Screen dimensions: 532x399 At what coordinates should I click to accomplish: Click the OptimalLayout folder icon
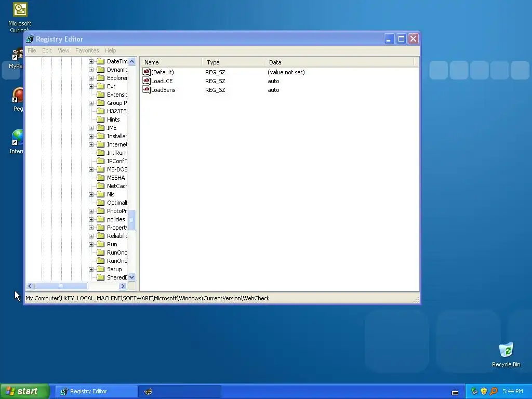pos(100,203)
